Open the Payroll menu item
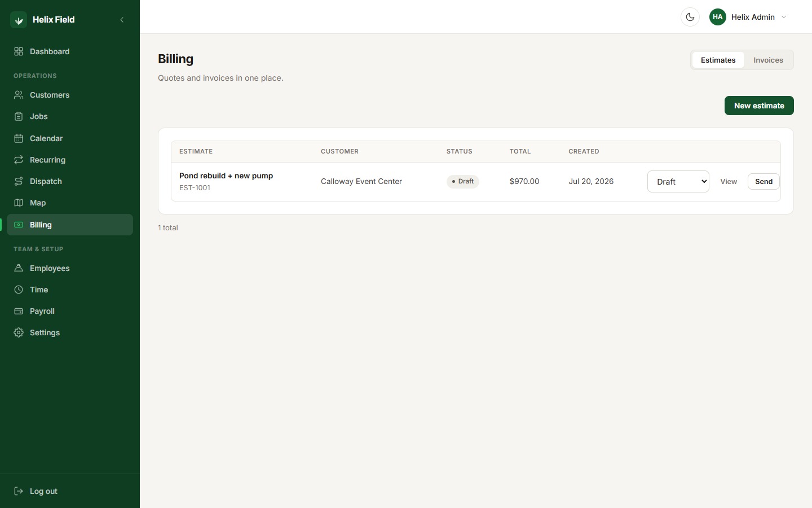This screenshot has width=812, height=508. [70, 311]
